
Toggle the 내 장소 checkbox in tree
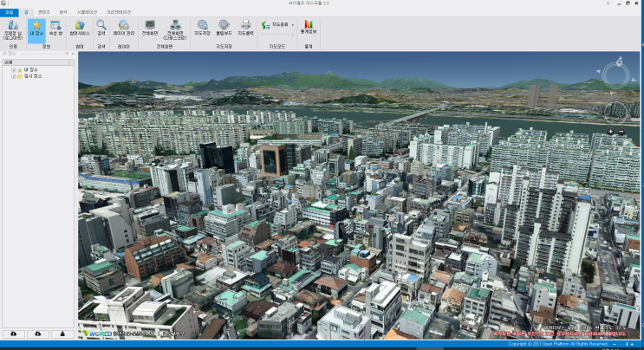14,69
